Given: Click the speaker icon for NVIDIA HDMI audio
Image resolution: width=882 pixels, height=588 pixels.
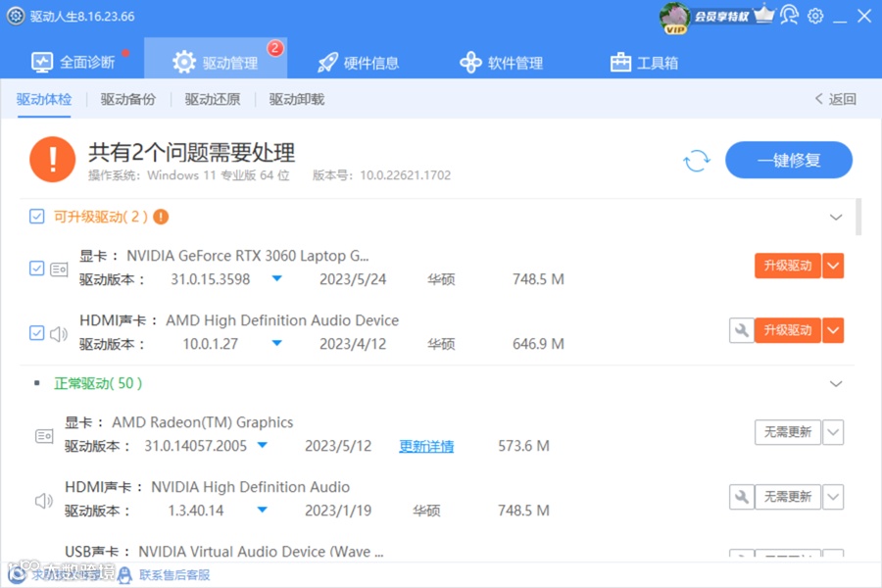Looking at the screenshot, I should [x=44, y=501].
